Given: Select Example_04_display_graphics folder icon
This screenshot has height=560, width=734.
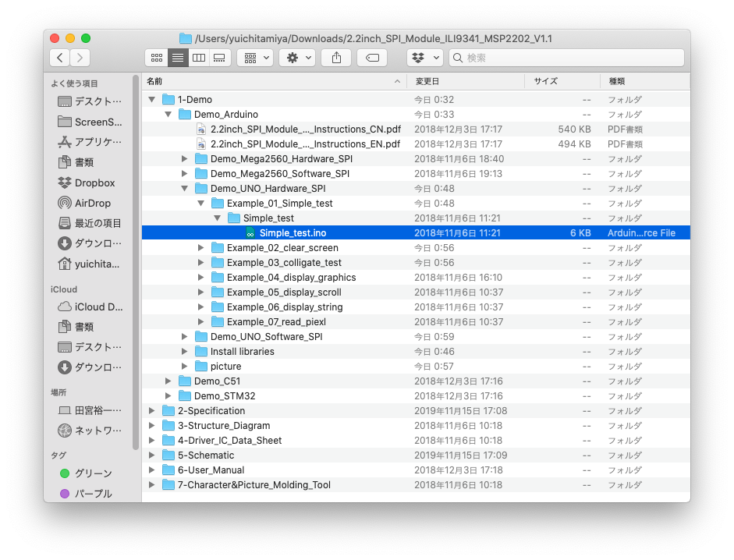Looking at the screenshot, I should (217, 277).
